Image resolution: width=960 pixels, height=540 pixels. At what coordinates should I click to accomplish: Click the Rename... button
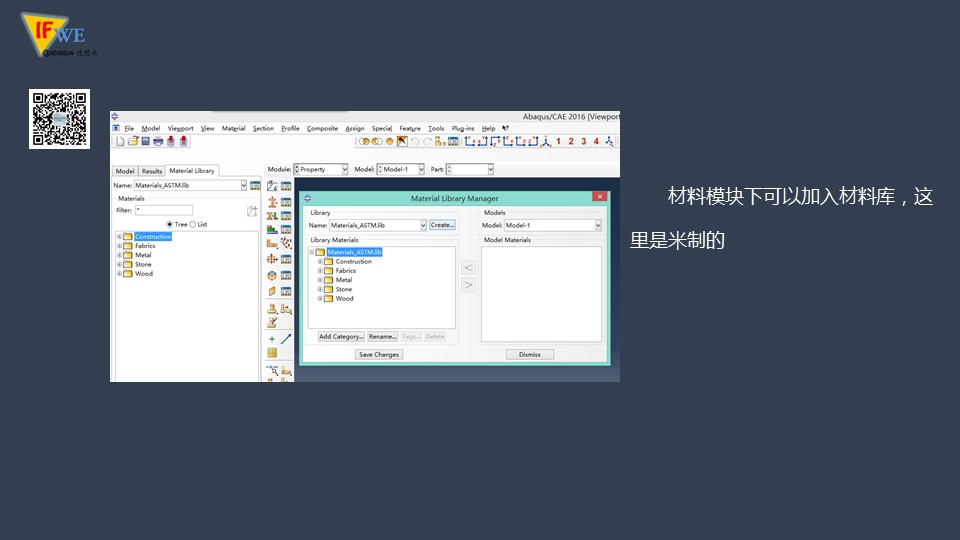pyautogui.click(x=382, y=337)
